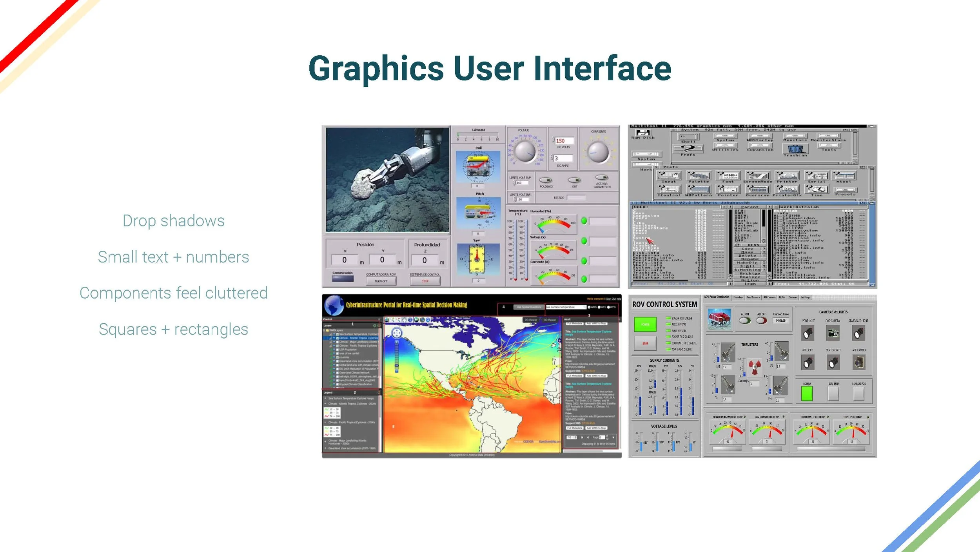The height and width of the screenshot is (552, 980).
Task: Open the Palette preferences icon
Action: (x=699, y=175)
